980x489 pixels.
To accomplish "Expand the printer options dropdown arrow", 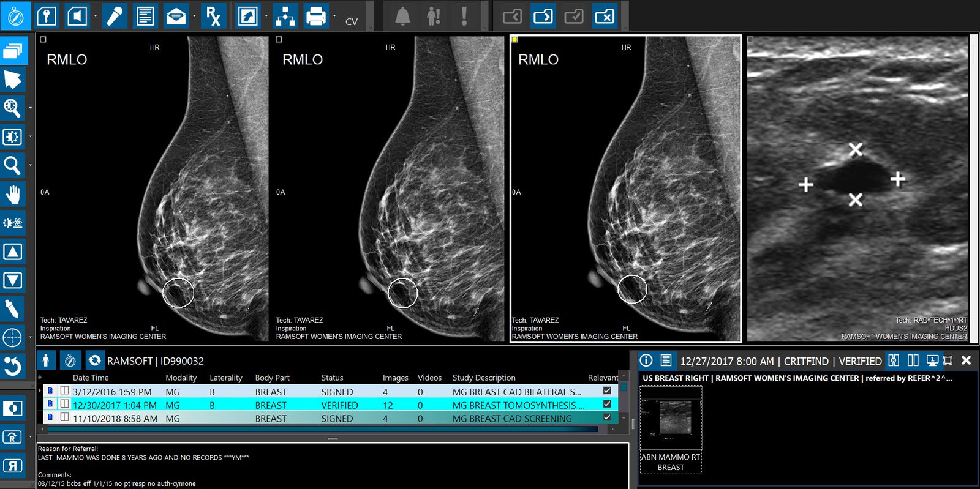I will tap(334, 16).
